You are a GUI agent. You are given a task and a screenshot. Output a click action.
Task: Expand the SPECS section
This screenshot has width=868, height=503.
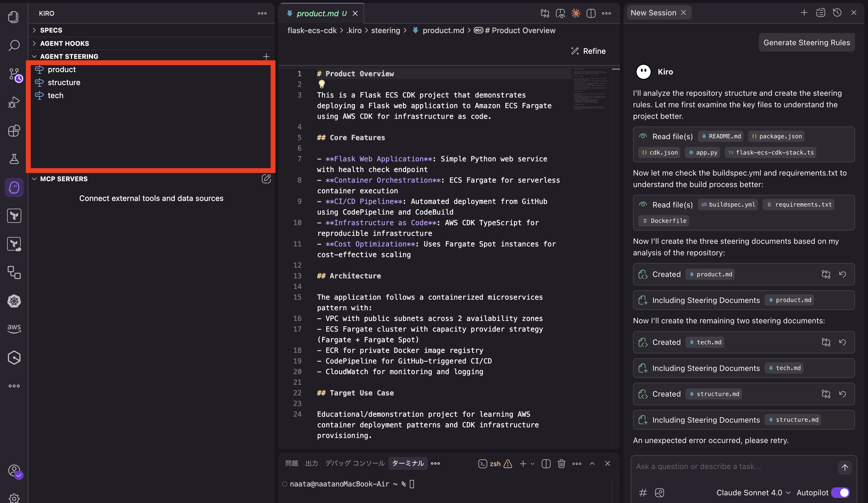pyautogui.click(x=51, y=30)
